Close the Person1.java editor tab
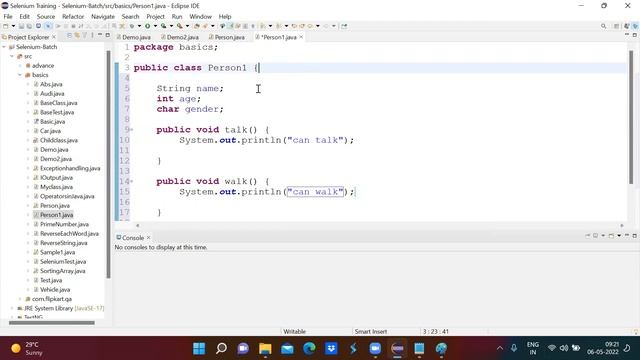 [x=301, y=37]
